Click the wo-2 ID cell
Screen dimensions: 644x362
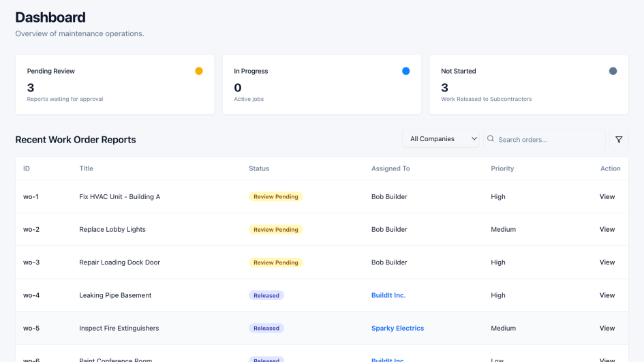point(31,229)
